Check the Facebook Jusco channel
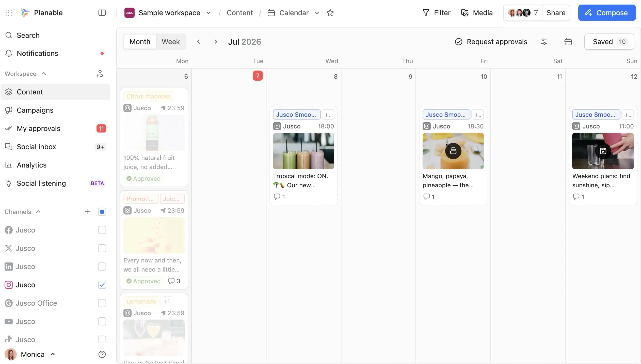Screen dimensions: 641x364 (102, 230)
